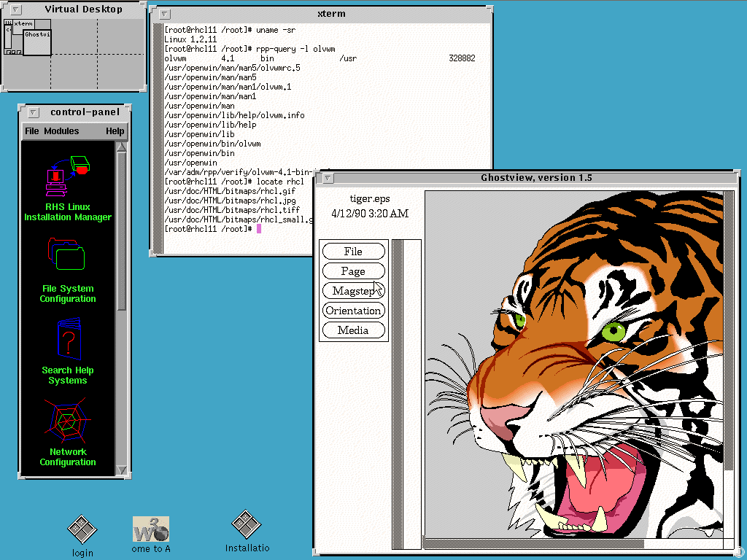Click the Ghostview horizontal scrollbar below the tiger
747x560 pixels.
point(574,543)
